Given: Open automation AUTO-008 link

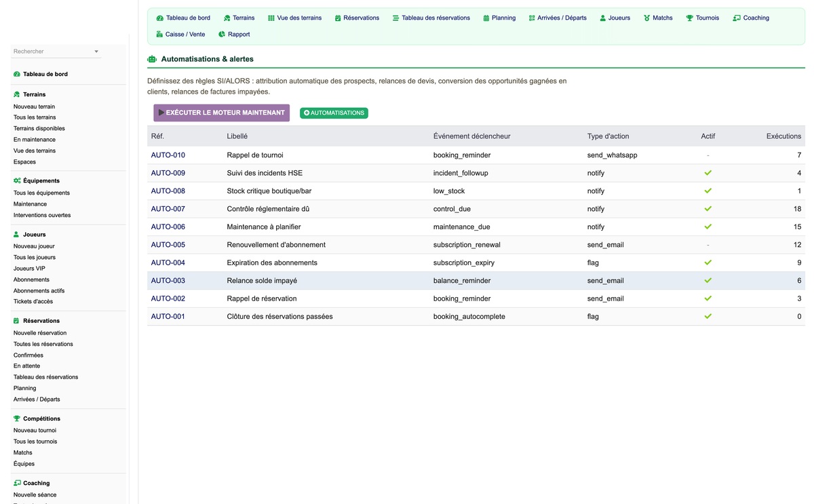Looking at the screenshot, I should [x=168, y=191].
